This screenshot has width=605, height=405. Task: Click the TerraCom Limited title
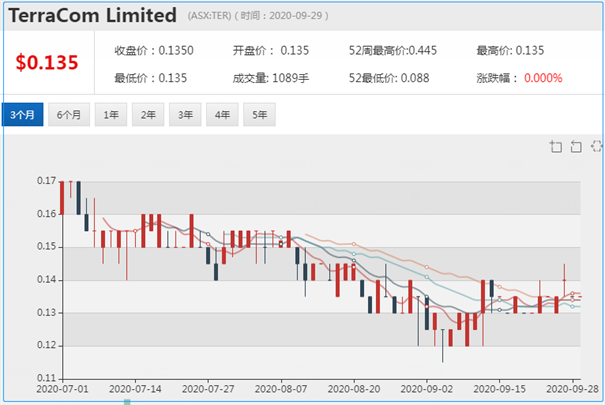(93, 15)
